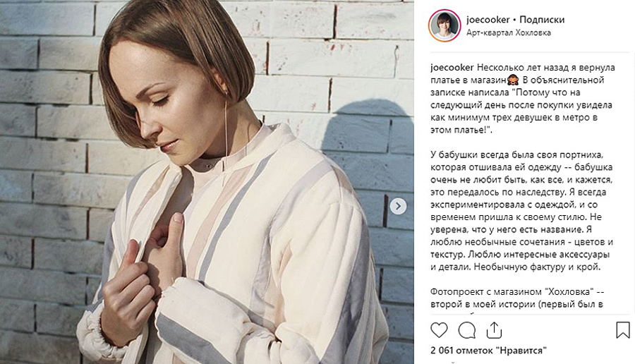Screen dimensions: 635x364
Task: Like the post with the heart icon
Action: click(x=439, y=330)
